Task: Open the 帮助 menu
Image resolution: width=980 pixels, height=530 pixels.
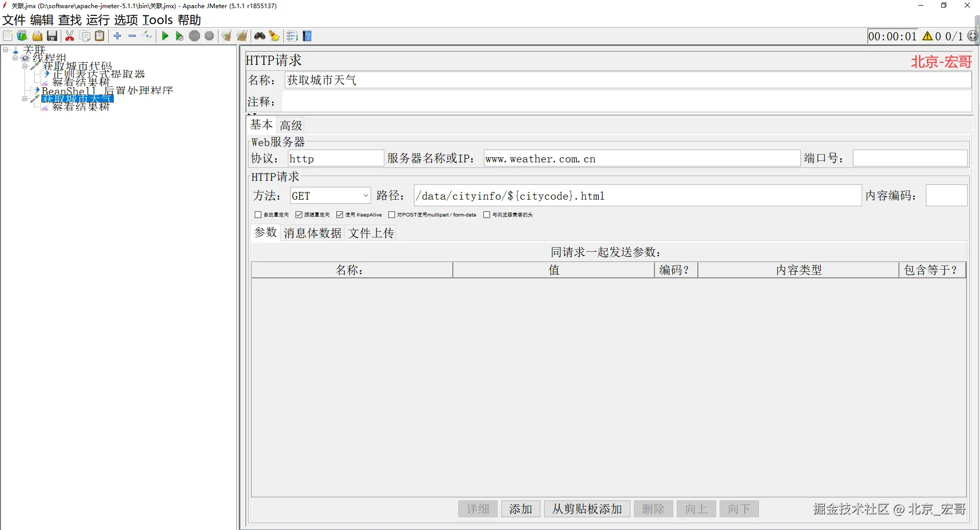Action: 189,20
